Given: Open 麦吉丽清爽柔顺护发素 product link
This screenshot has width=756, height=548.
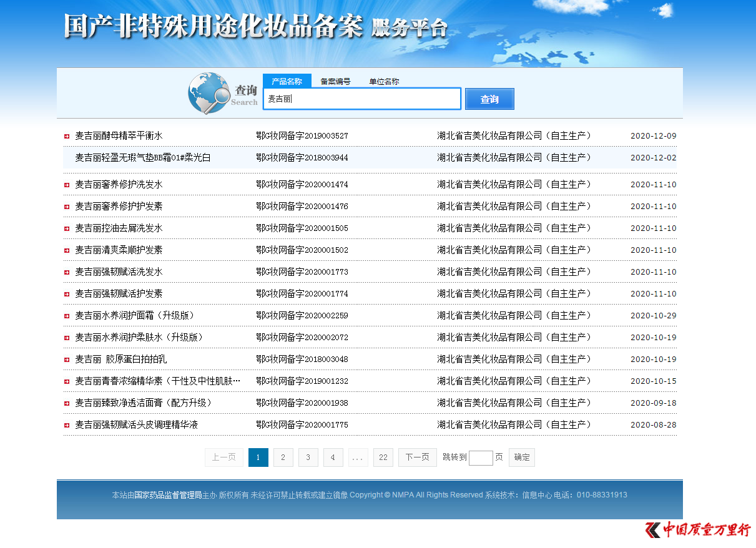Looking at the screenshot, I should (119, 250).
